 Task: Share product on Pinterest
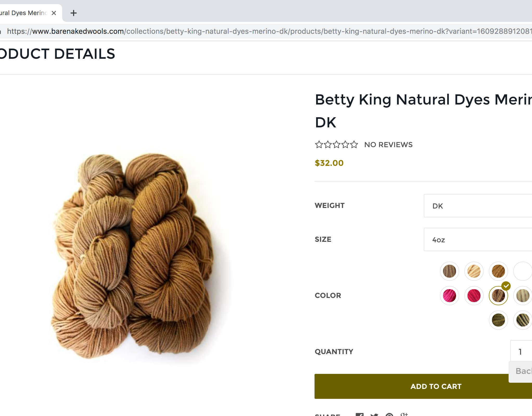point(389,414)
